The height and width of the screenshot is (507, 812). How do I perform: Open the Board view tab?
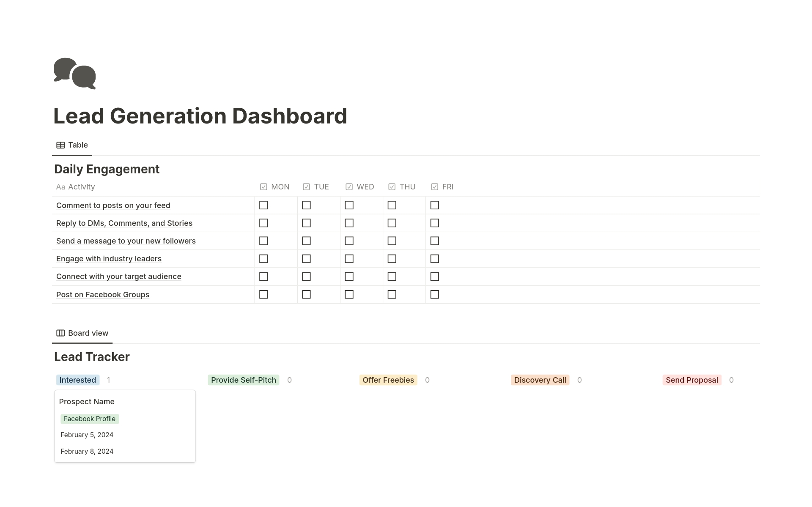pos(82,333)
